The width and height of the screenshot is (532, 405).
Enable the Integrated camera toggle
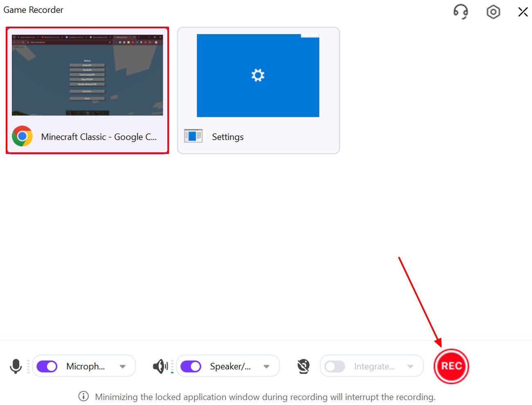[x=335, y=366]
